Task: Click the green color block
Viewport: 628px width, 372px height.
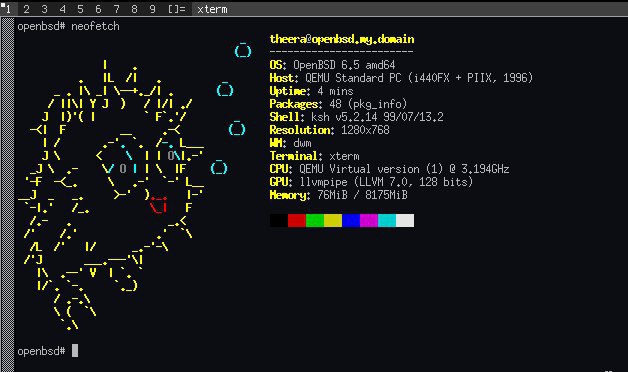Action: click(315, 220)
